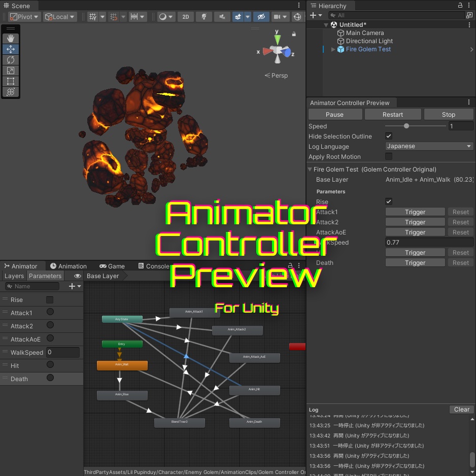Pause the animator preview
476x476 pixels.
point(335,115)
